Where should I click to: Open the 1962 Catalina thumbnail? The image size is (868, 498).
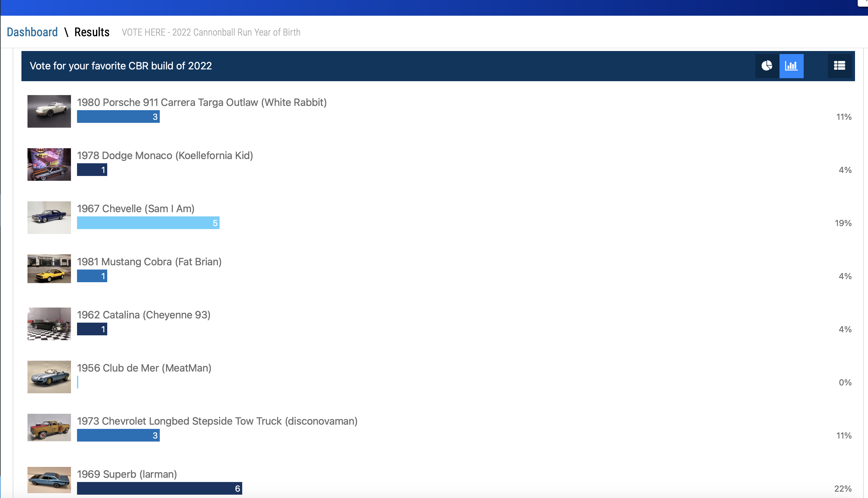(49, 324)
